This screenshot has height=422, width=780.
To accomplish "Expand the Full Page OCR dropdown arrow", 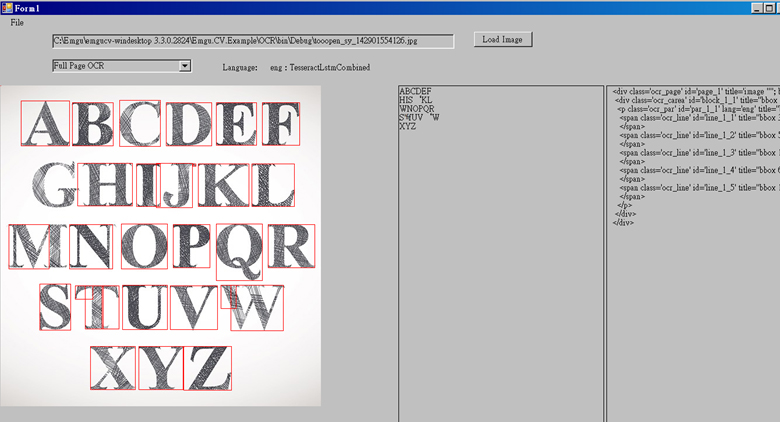I will coord(184,66).
